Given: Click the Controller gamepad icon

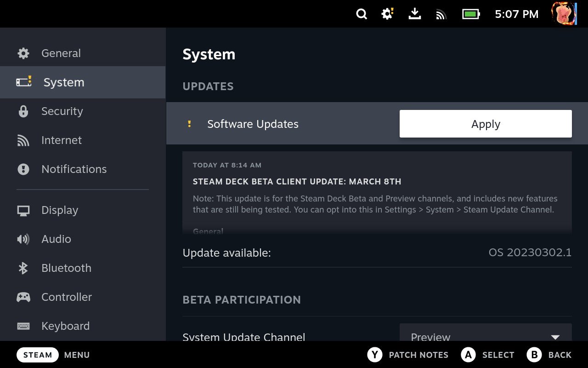Looking at the screenshot, I should click(23, 297).
